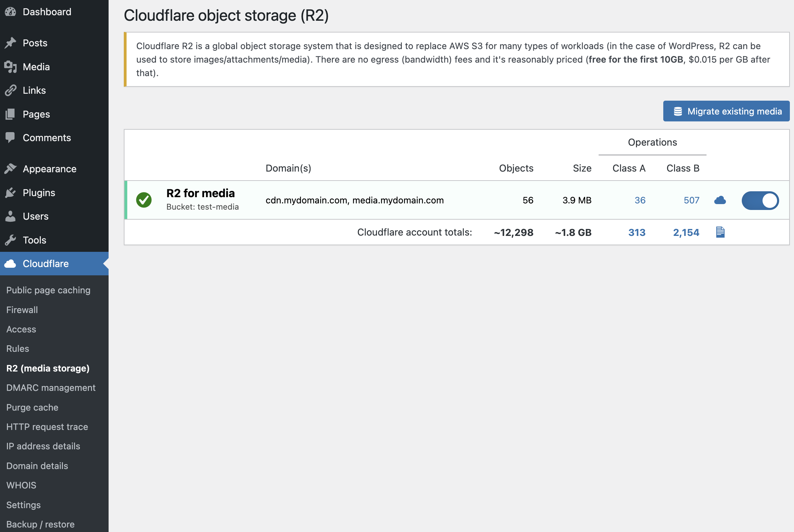Image resolution: width=794 pixels, height=532 pixels.
Task: Open the account totals log document icon
Action: 720,232
